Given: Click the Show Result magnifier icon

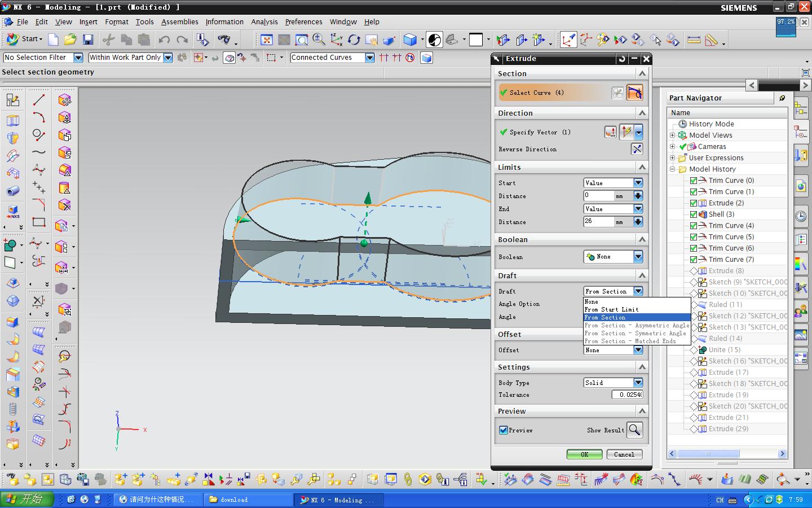Looking at the screenshot, I should 634,430.
